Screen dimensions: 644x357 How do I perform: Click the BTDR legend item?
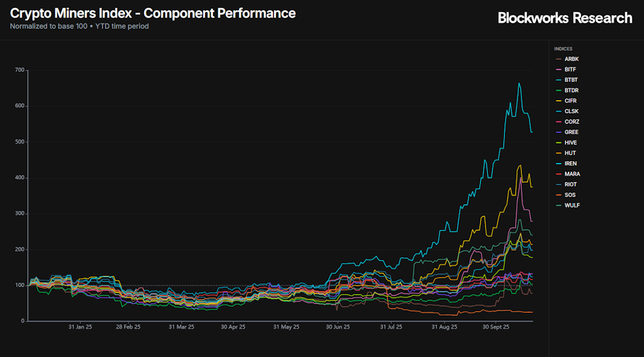(571, 91)
